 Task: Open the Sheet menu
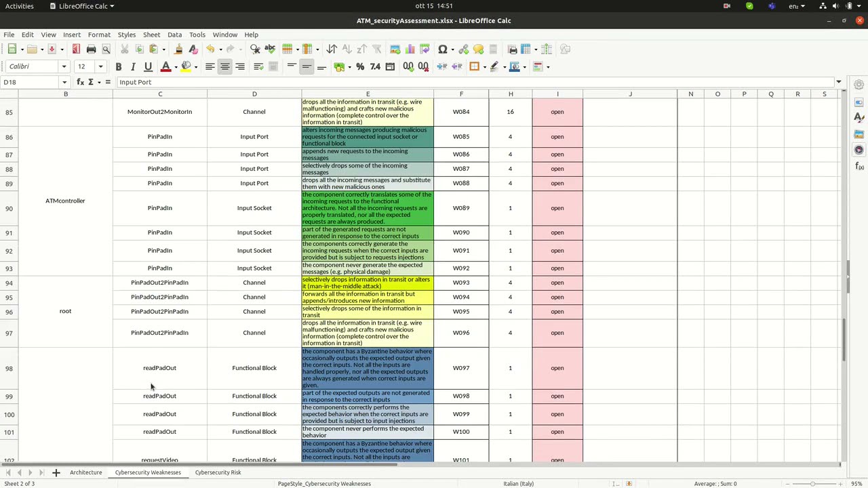click(x=151, y=35)
